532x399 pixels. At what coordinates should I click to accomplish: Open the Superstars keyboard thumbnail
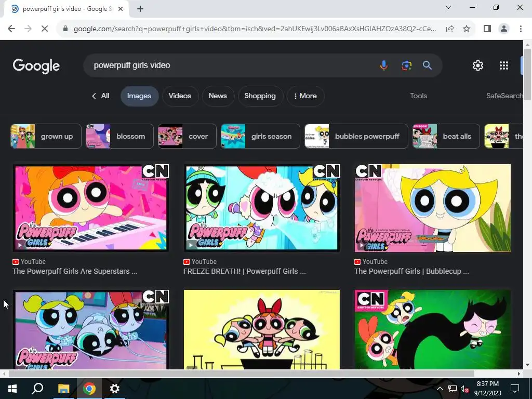(x=90, y=208)
